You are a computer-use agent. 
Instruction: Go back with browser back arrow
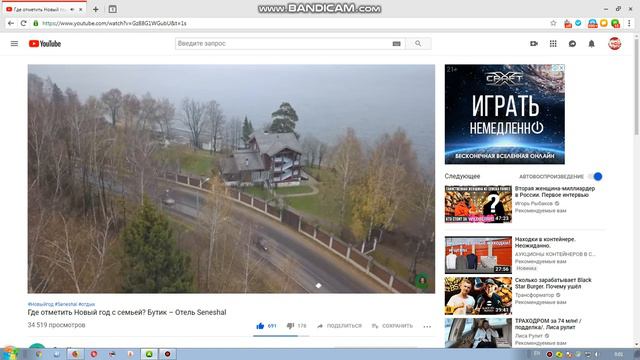pos(11,23)
